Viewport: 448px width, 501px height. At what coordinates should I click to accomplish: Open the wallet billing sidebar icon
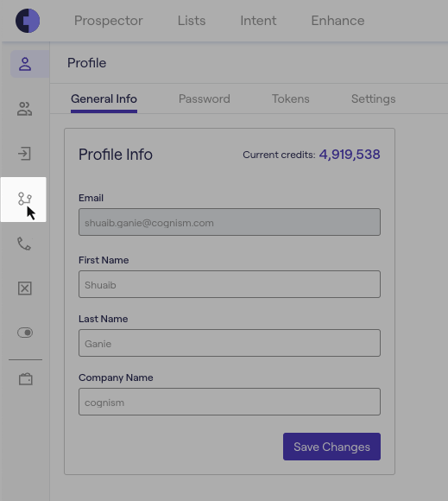[x=26, y=379]
